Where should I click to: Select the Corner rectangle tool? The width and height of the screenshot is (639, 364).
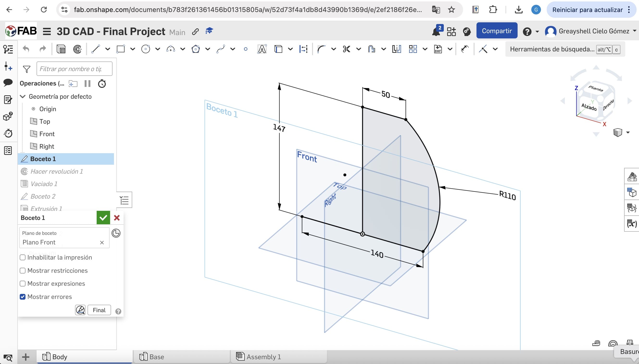point(121,49)
